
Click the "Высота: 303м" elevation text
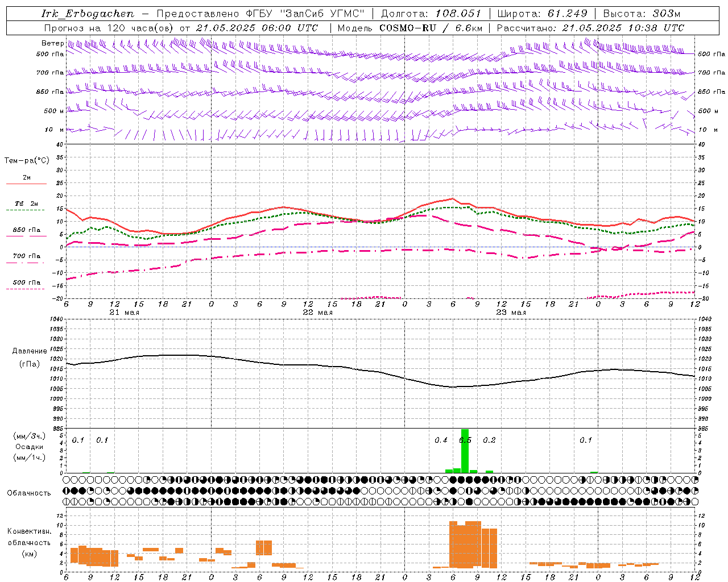point(642,14)
